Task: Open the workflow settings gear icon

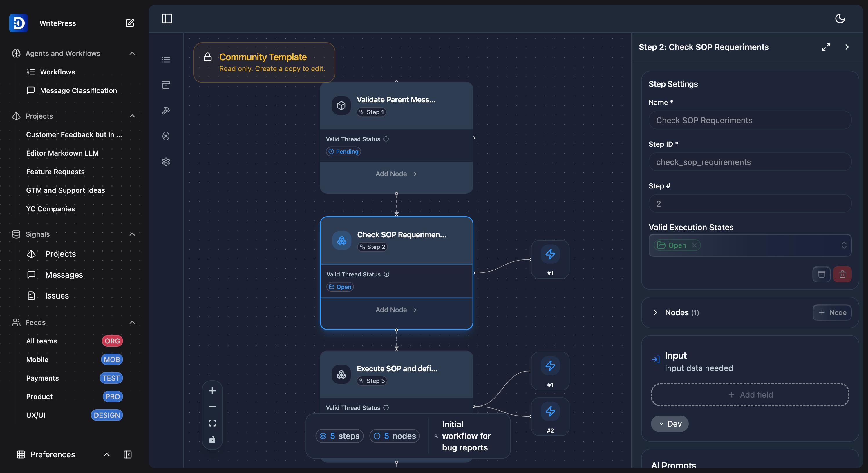Action: click(x=166, y=162)
